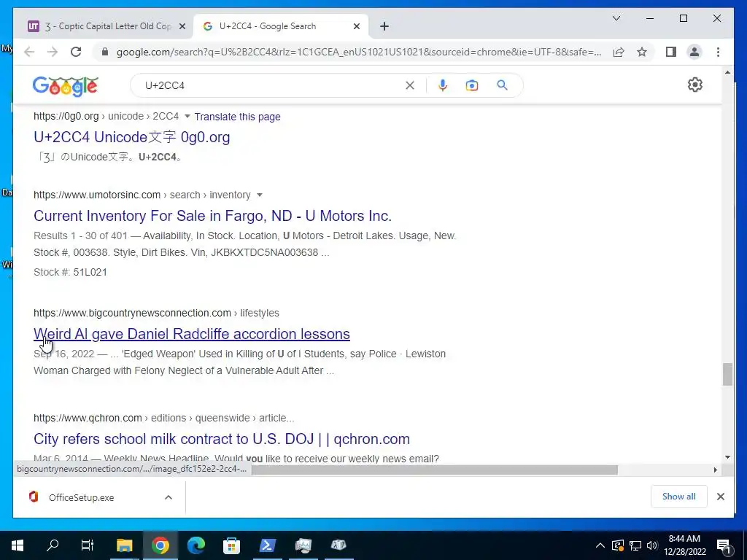This screenshot has height=560, width=747.
Task: Expand 0g0.org result options arrow
Action: 187,116
